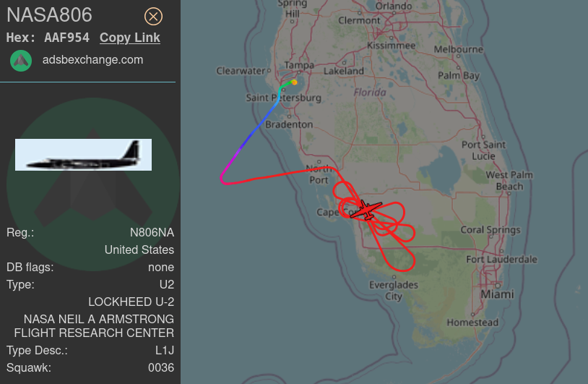This screenshot has width=588, height=384.
Task: Click the U-2 aircraft photo thumbnail
Action: pyautogui.click(x=83, y=155)
